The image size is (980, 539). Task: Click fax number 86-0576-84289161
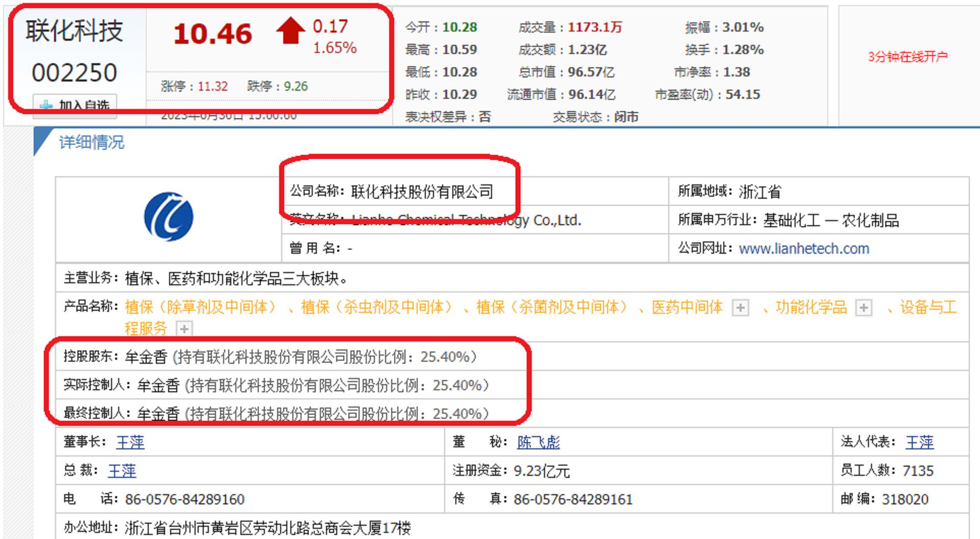click(573, 499)
